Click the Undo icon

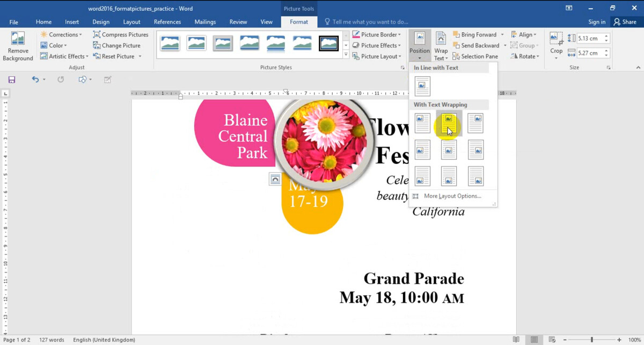[x=35, y=80]
